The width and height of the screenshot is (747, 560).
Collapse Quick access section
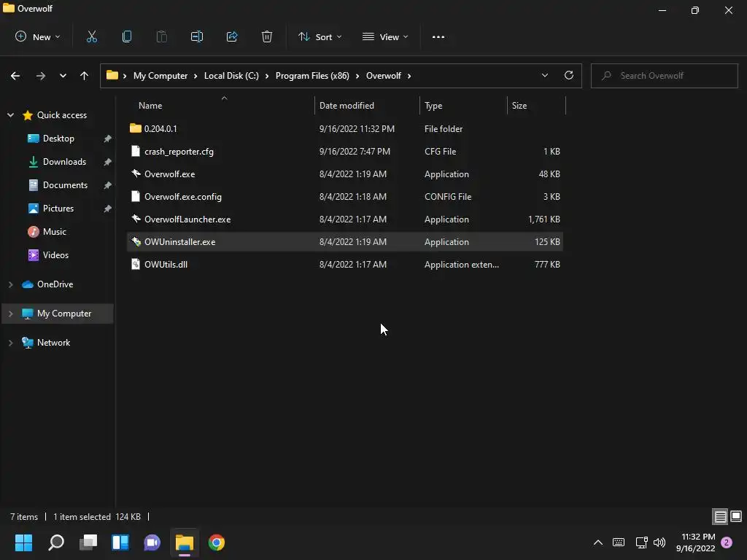(10, 114)
